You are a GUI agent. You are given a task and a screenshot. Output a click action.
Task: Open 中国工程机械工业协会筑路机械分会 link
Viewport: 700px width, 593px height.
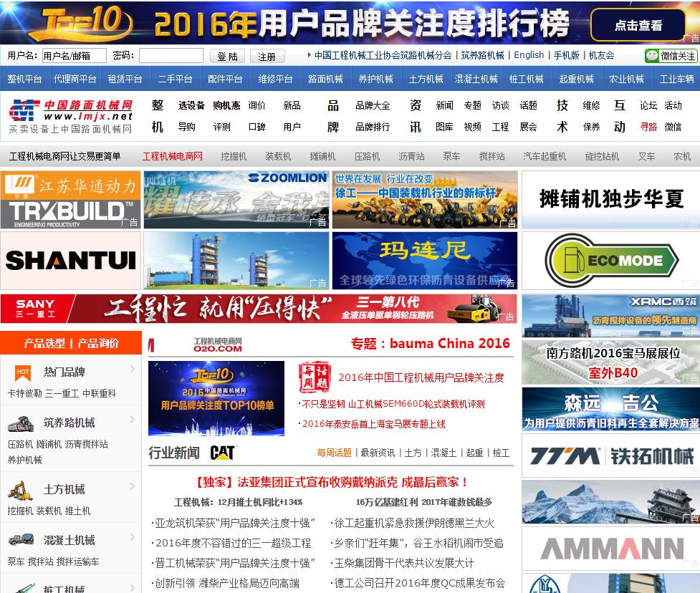point(383,55)
